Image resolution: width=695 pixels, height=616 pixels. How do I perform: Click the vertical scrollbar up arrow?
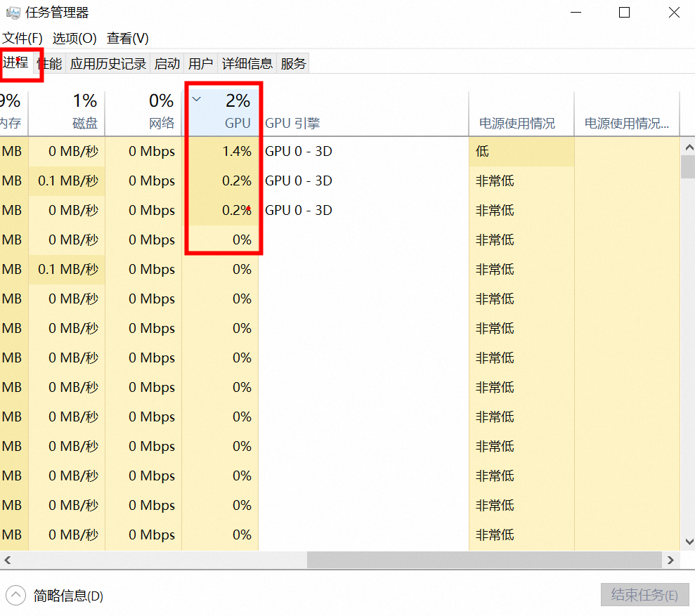pos(689,148)
